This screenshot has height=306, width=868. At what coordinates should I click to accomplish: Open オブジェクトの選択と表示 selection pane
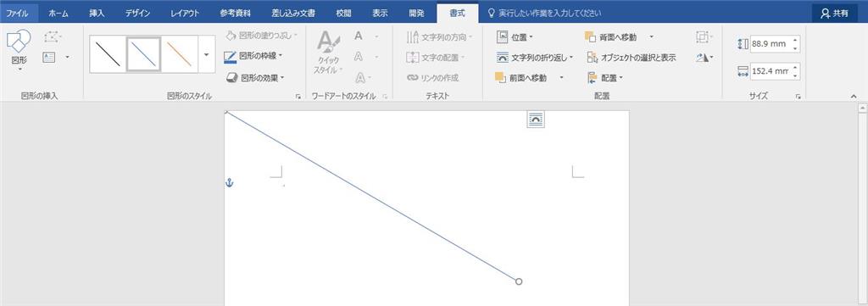pyautogui.click(x=632, y=58)
